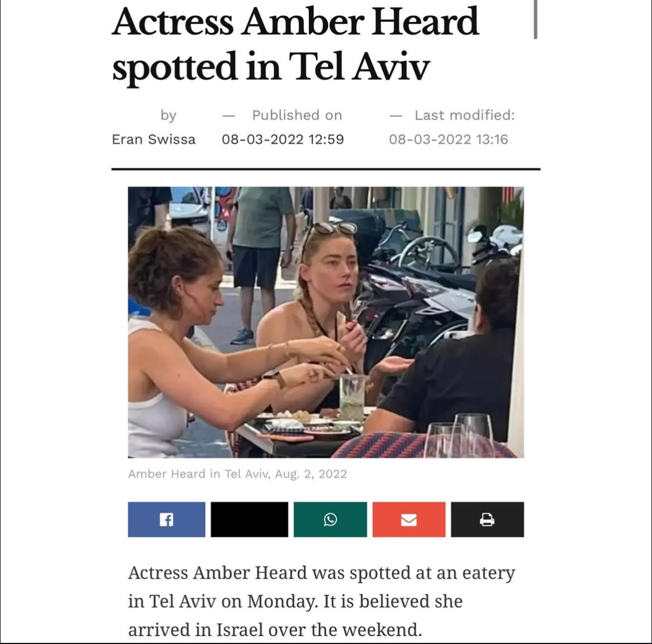The image size is (652, 644).
Task: Click the blank black share button
Action: coord(249,519)
